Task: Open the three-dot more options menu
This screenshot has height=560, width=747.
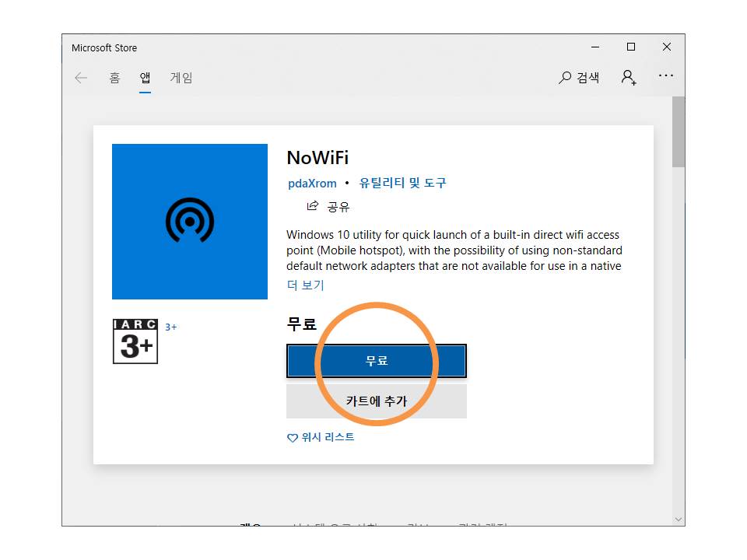Action: click(666, 76)
